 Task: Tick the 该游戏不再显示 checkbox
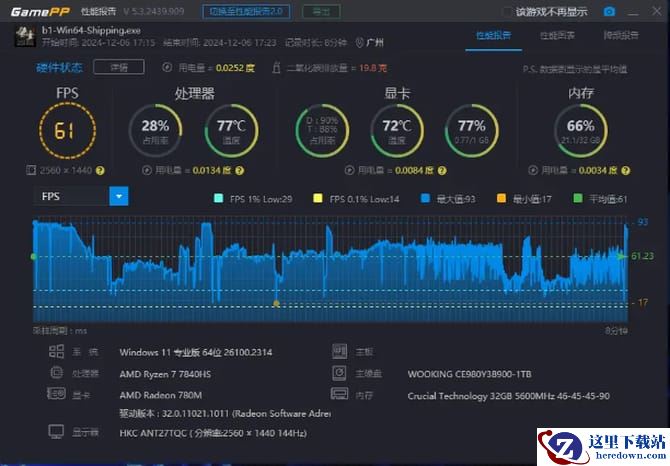tap(506, 12)
